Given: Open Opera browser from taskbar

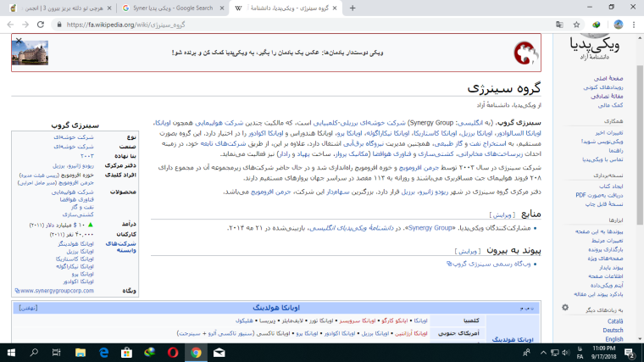Looking at the screenshot, I should [x=173, y=353].
